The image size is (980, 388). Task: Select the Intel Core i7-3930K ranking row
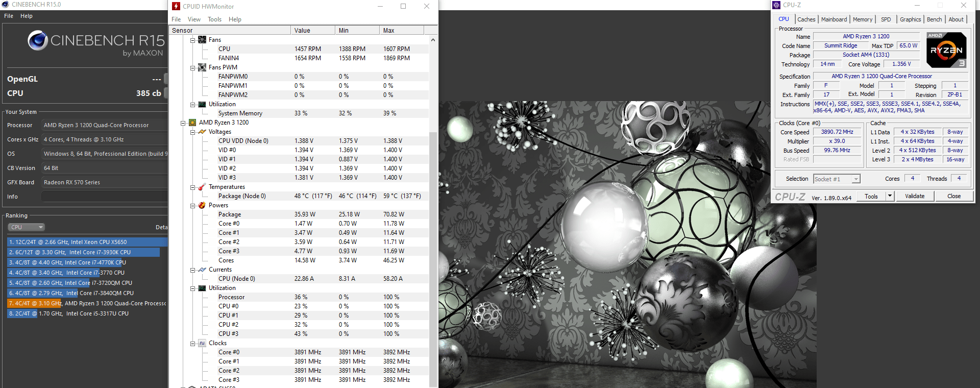click(87, 252)
